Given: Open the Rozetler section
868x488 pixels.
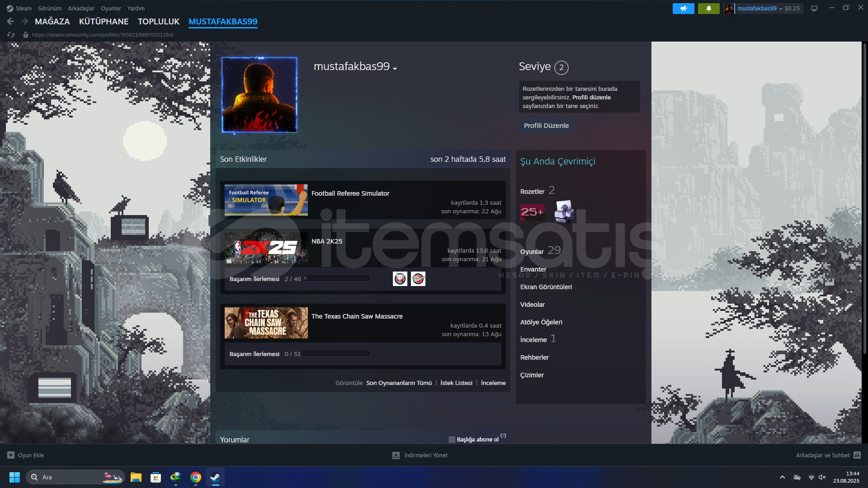Looking at the screenshot, I should [x=538, y=191].
